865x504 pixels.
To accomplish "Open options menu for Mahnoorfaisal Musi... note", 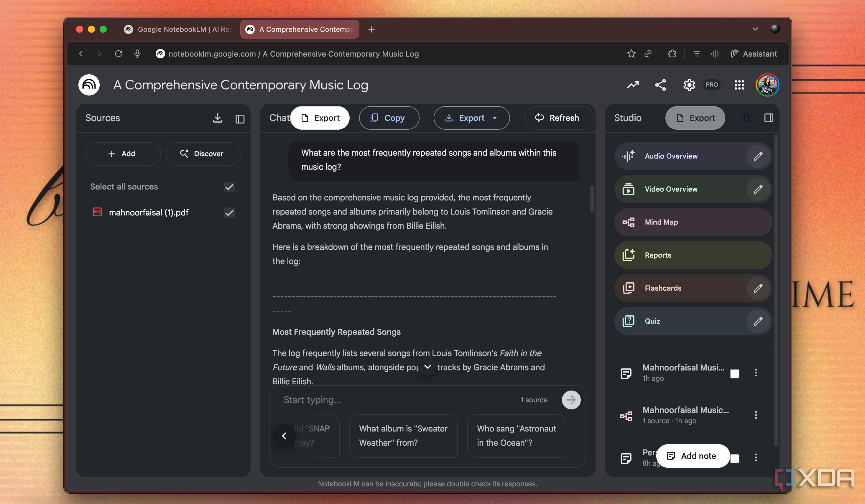I will pos(756,373).
